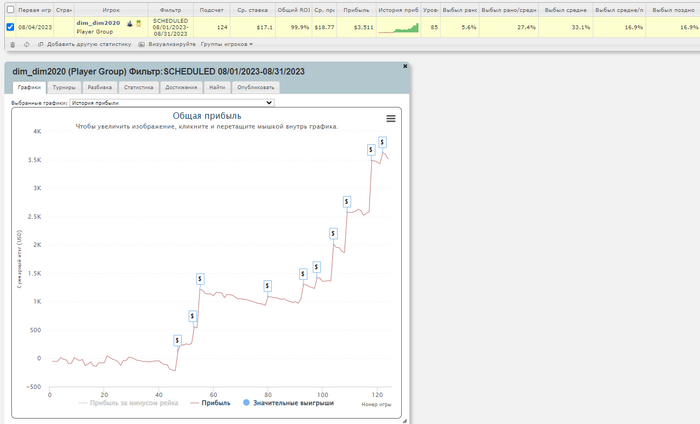Click the $ win marker near game 118
700x424 pixels.
point(371,150)
